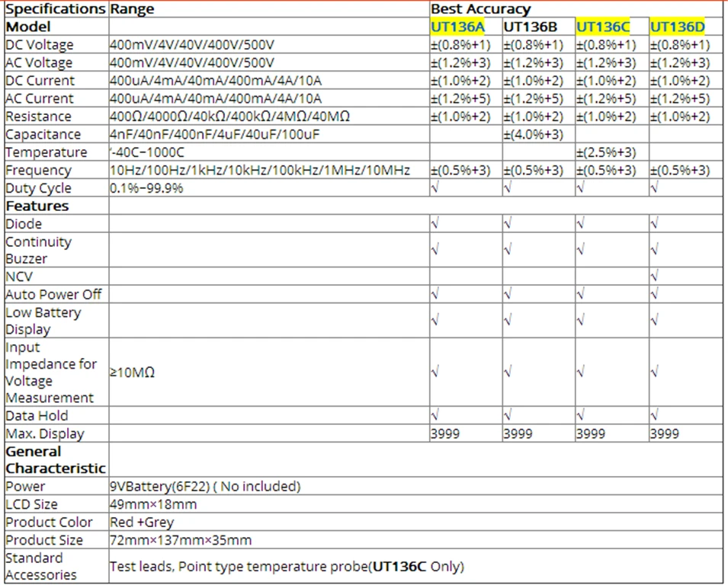This screenshot has width=728, height=585.
Task: Click the Max. Display row label
Action: [45, 433]
